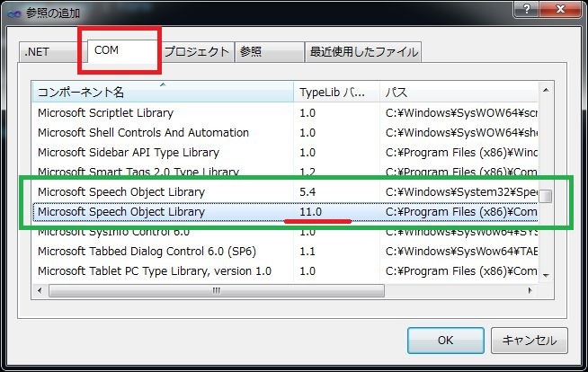This screenshot has width=588, height=372.
Task: Click the horizontal scrollbar thumb
Action: click(217, 291)
